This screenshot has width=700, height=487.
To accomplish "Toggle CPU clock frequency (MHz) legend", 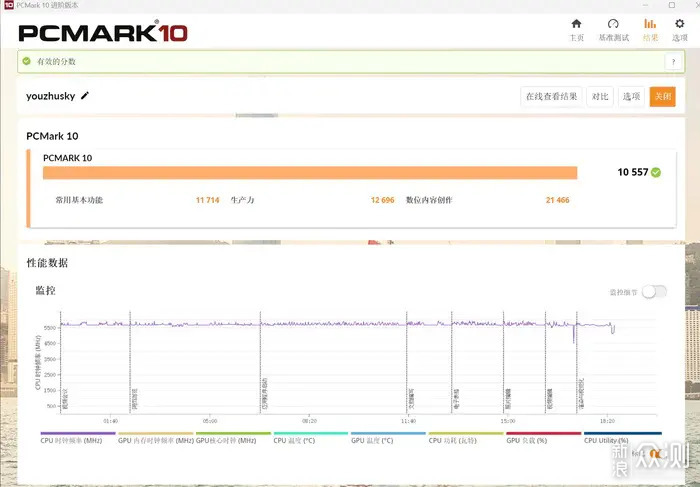I will [78, 437].
